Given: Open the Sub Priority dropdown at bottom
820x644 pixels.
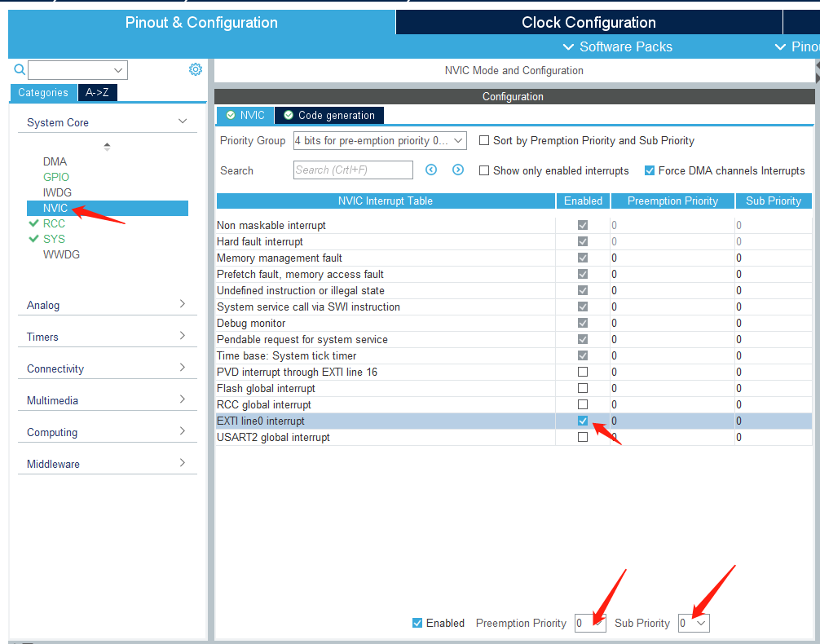Looking at the screenshot, I should point(694,623).
